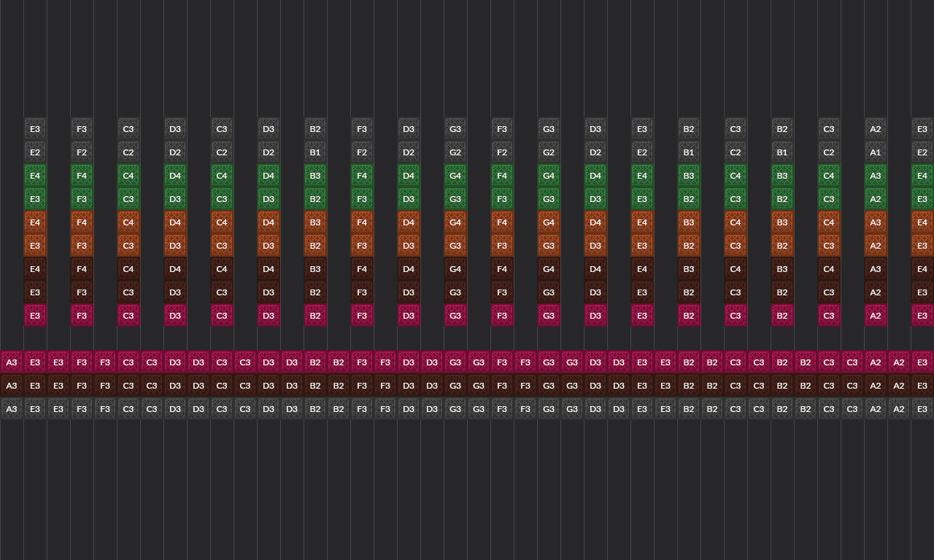
Task: Select the rightmost orange C4 note
Action: tap(829, 222)
